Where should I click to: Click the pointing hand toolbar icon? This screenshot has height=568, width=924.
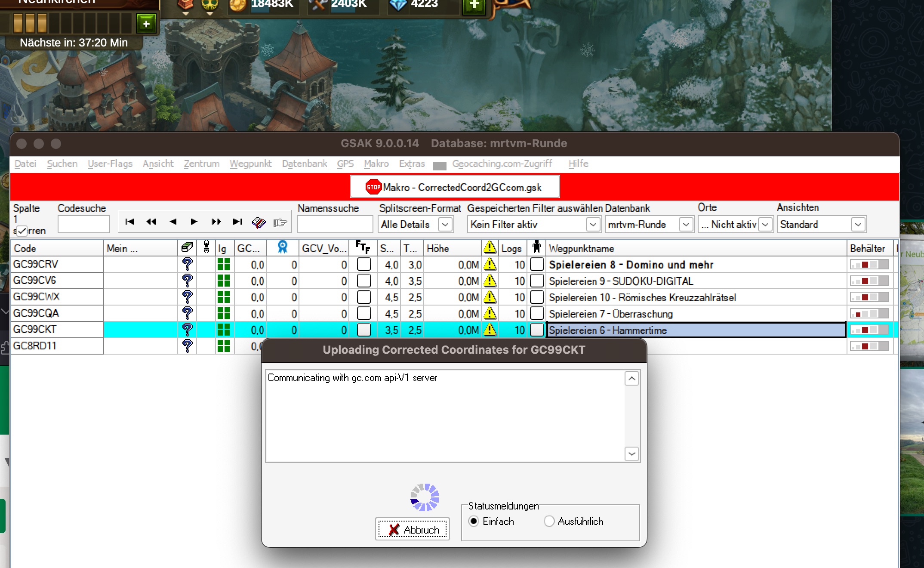[x=280, y=222]
